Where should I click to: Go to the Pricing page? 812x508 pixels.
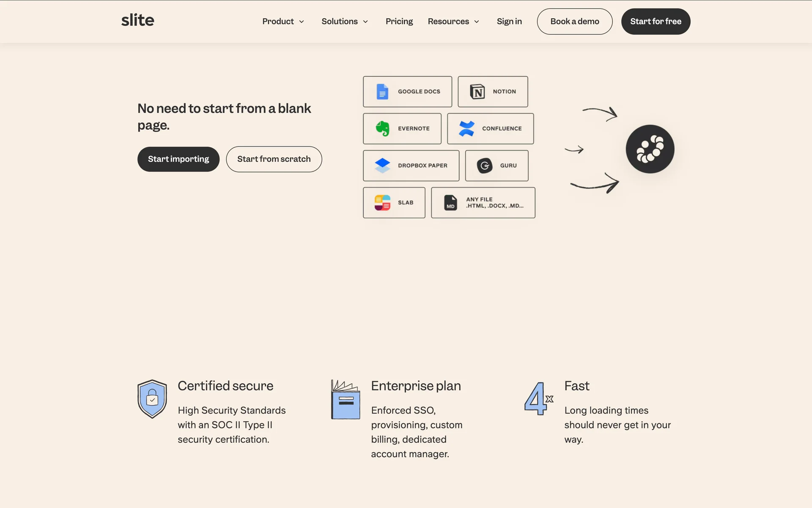[x=399, y=21]
